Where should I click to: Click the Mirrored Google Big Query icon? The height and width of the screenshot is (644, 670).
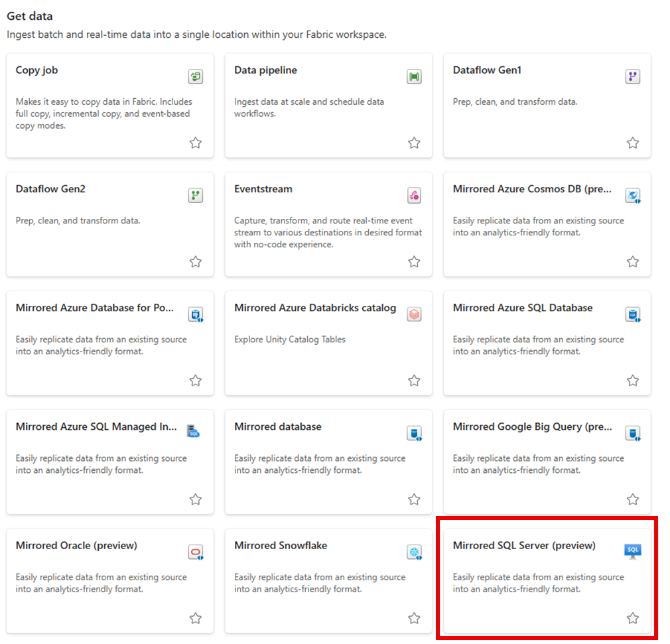coord(632,433)
